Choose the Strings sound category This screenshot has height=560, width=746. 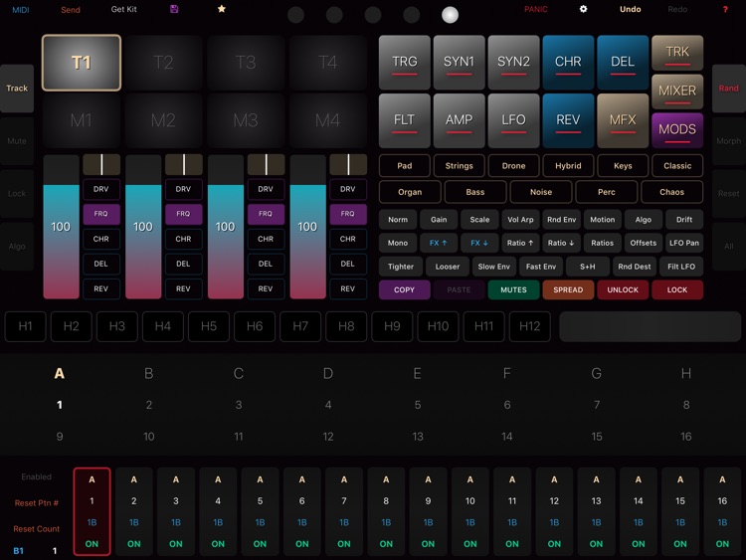click(x=460, y=165)
